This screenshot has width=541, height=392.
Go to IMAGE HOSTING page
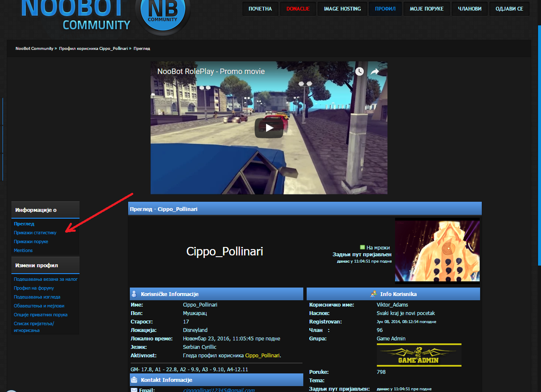(342, 9)
